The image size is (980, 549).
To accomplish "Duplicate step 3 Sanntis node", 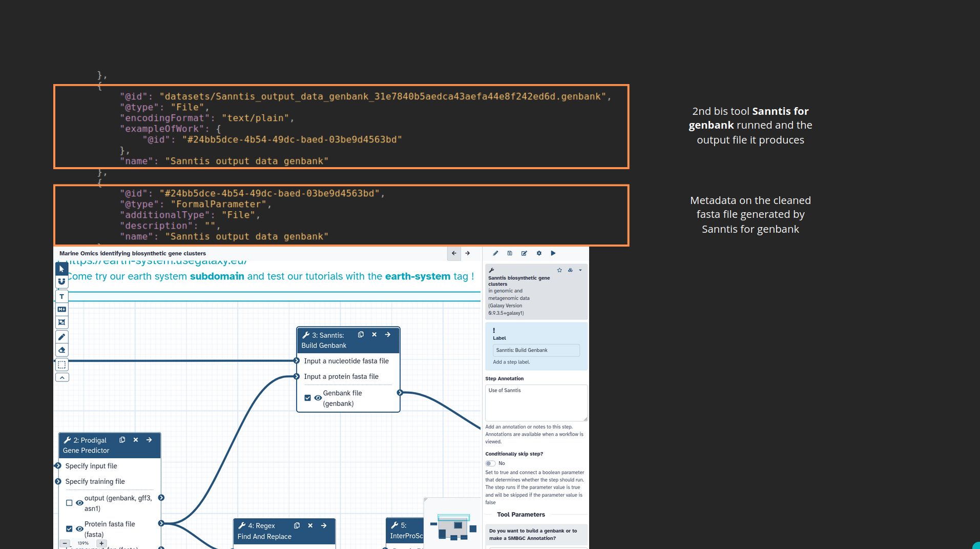I will (361, 334).
